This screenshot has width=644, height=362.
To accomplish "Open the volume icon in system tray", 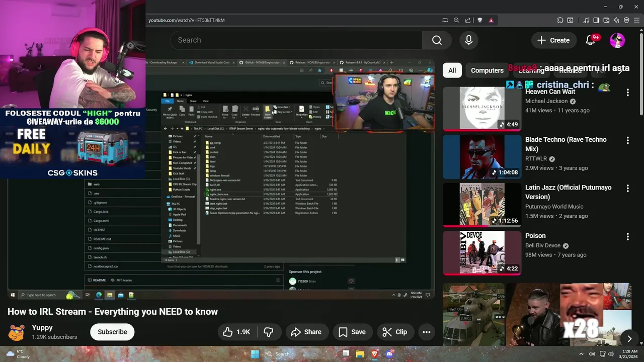I will pyautogui.click(x=592, y=354).
